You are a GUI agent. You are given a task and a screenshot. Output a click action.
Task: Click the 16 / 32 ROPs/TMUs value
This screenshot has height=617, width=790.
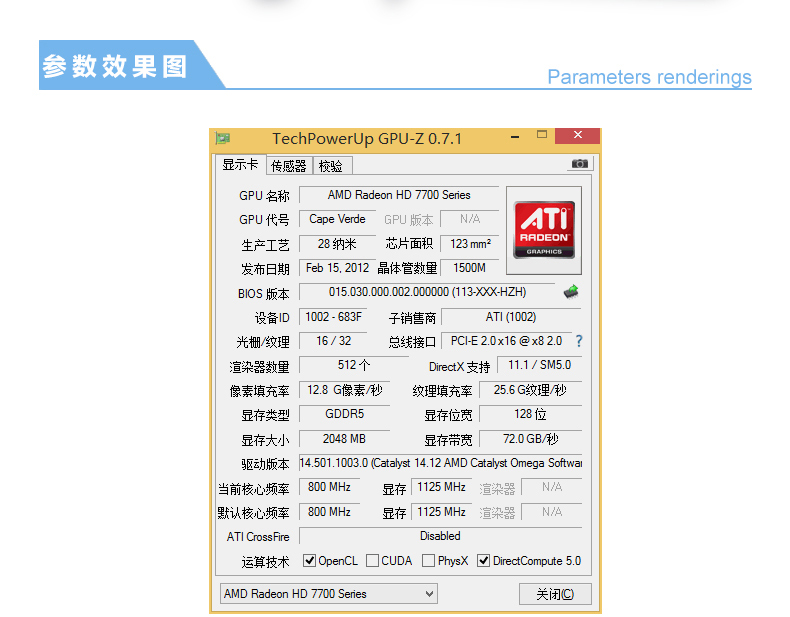[333, 341]
